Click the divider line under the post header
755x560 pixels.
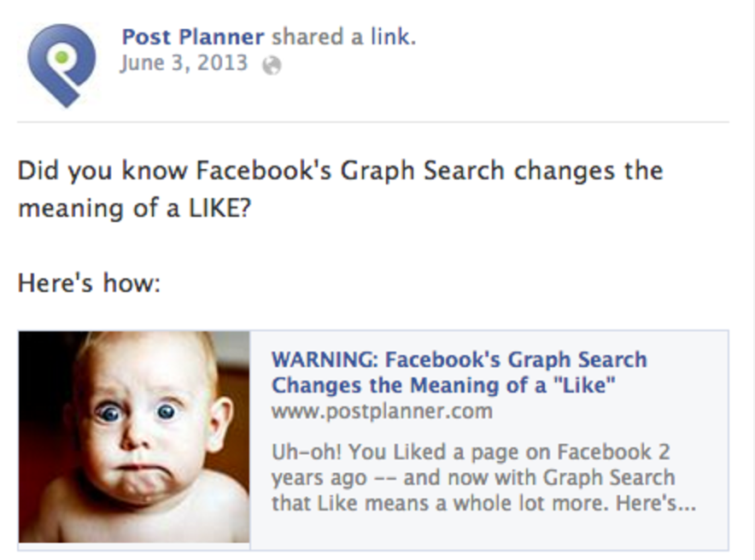373,122
